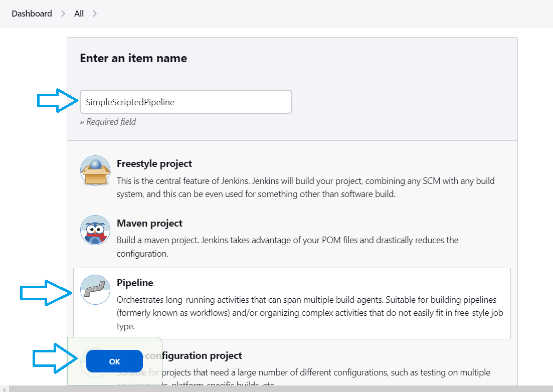Click the Freestyle project box icon
Image resolution: width=553 pixels, height=392 pixels.
point(95,170)
